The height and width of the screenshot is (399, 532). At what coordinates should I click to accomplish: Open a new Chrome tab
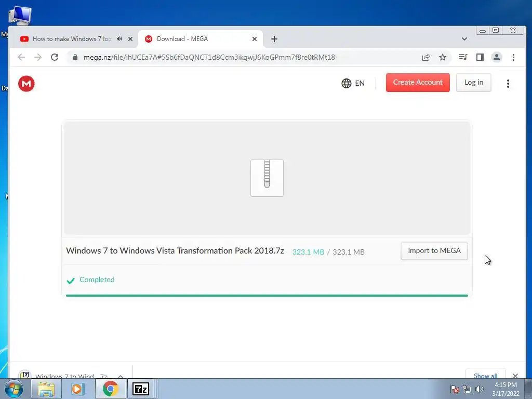point(274,39)
